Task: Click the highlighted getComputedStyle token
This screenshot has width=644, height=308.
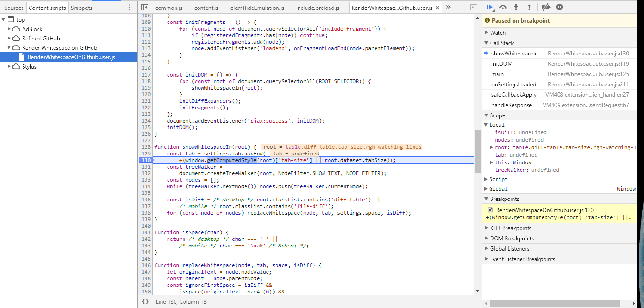Action: (x=232, y=160)
